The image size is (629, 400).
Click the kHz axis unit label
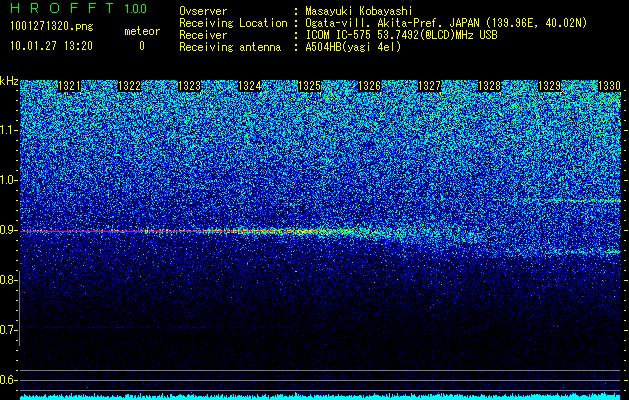(9, 81)
